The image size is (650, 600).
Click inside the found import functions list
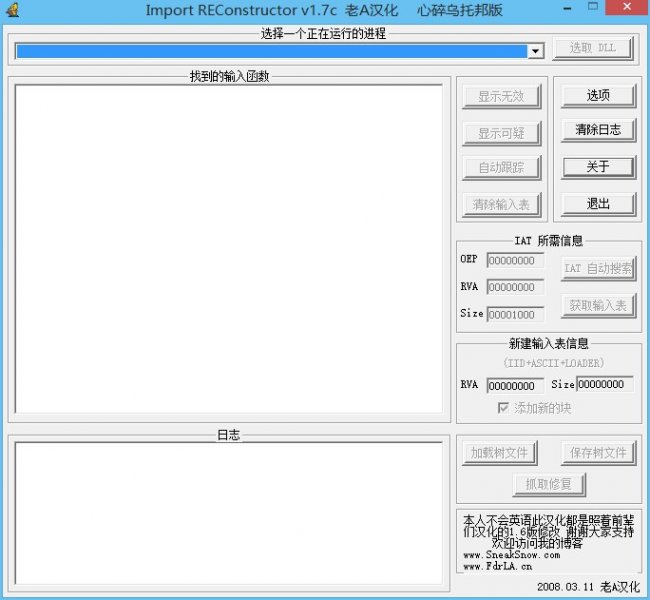(x=229, y=249)
